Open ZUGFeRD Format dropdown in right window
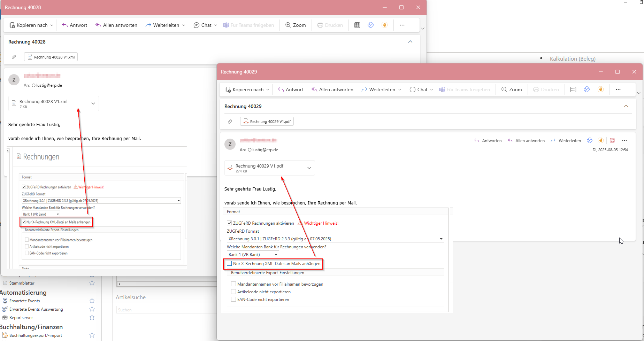The image size is (644, 341). (441, 239)
